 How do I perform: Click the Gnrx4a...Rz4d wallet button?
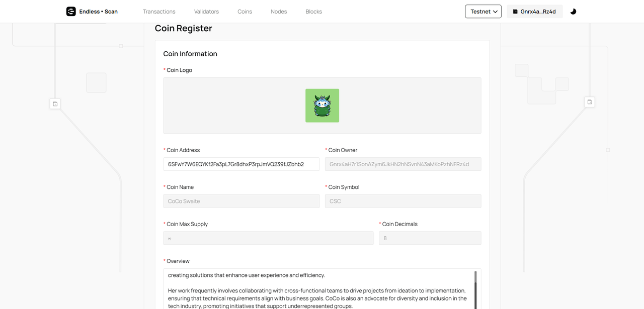(534, 12)
